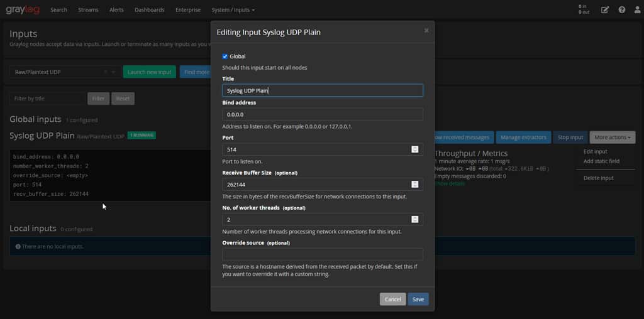Open Manage extractors

[523, 138]
